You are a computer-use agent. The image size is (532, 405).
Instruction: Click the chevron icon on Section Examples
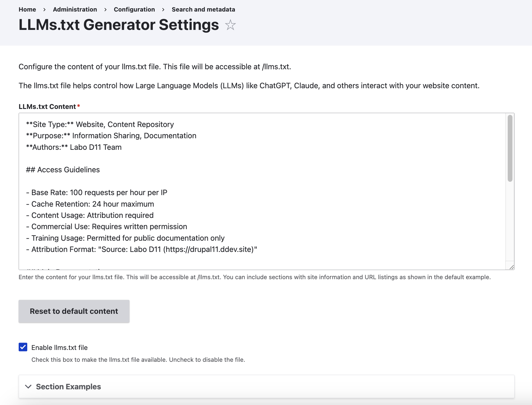[x=29, y=386]
